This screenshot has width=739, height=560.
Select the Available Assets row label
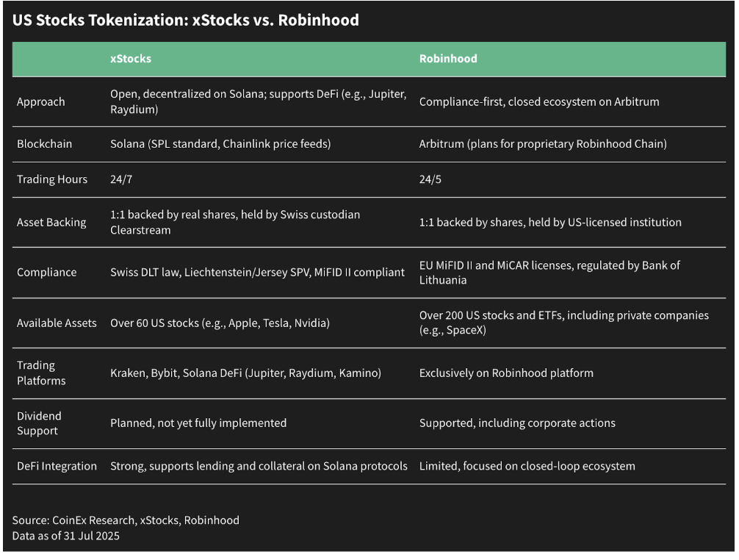tap(57, 323)
